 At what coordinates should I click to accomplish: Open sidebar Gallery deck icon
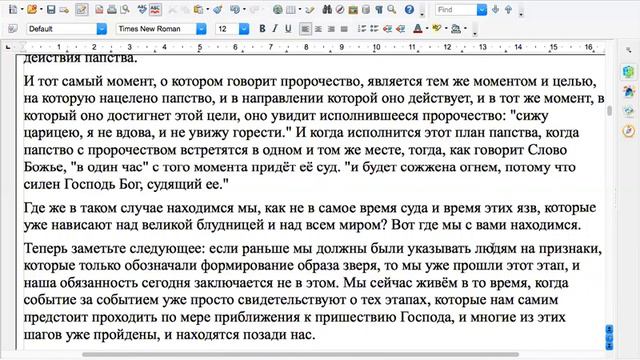point(629,111)
